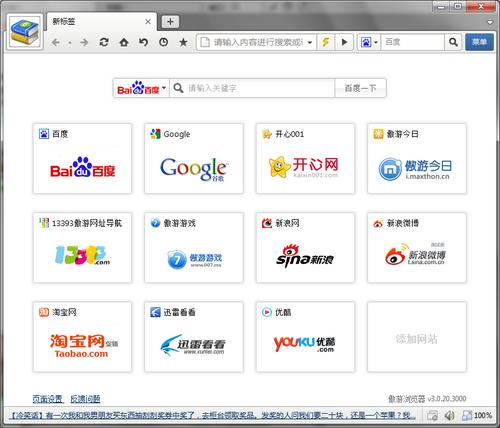Screen dimensions: 500x428
Task: Expand the tab list arrow at top right
Action: (x=490, y=23)
